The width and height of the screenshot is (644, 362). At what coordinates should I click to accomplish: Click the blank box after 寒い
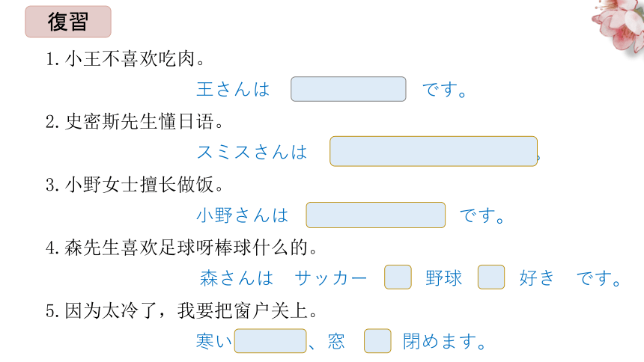270,340
